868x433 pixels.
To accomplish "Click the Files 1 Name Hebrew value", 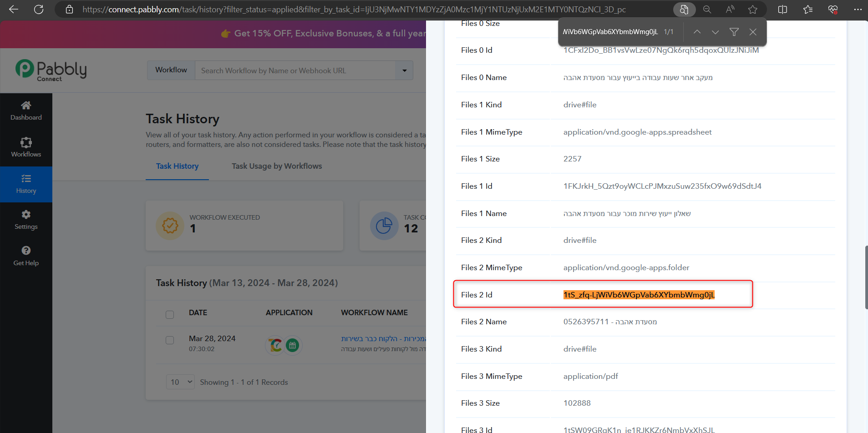I will click(x=627, y=213).
